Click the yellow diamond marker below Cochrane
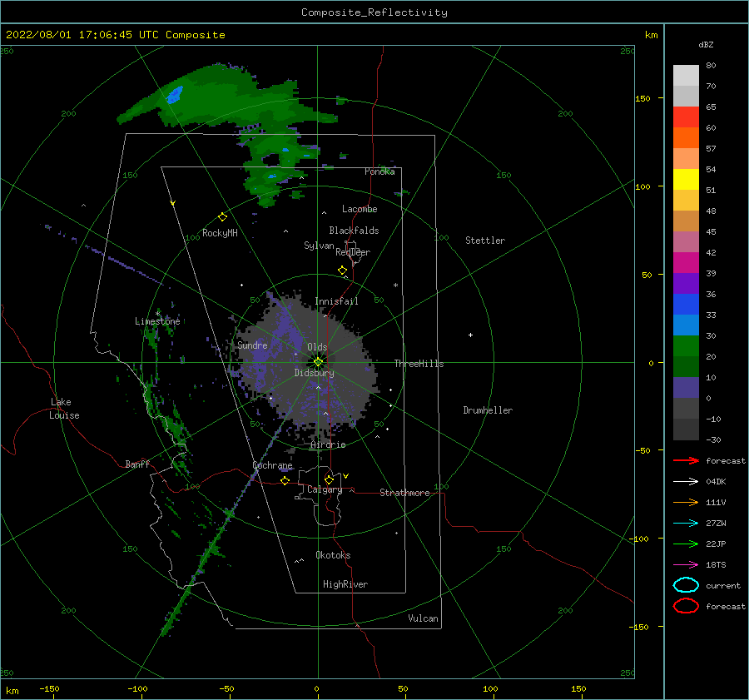This screenshot has width=749, height=700. pos(285,480)
